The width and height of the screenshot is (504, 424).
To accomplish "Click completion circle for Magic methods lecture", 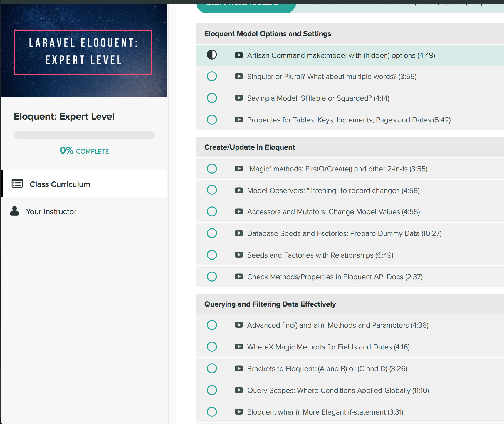I will (x=212, y=169).
